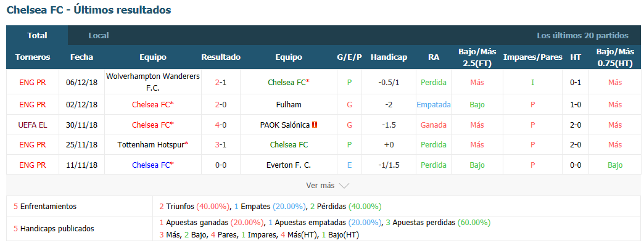Select UEFA EL tournament label

click(x=33, y=125)
